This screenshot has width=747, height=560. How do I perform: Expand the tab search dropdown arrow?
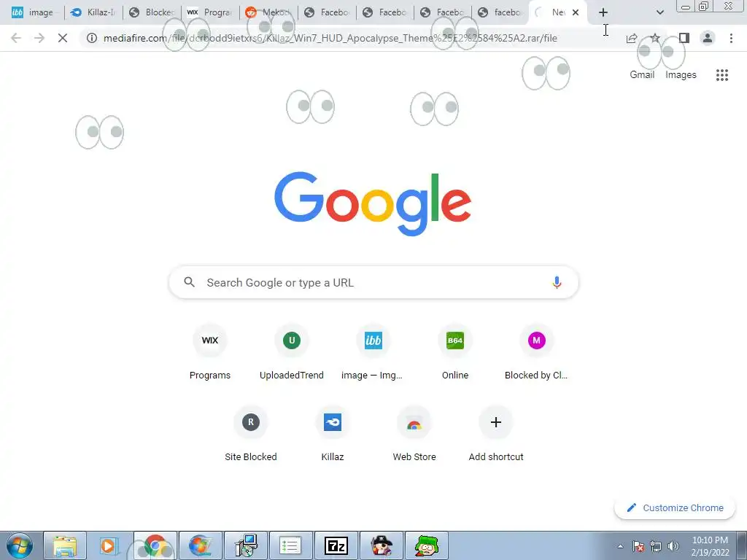[659, 12]
